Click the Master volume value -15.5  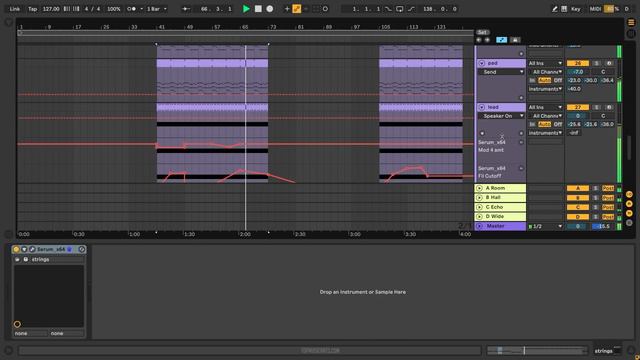click(602, 227)
